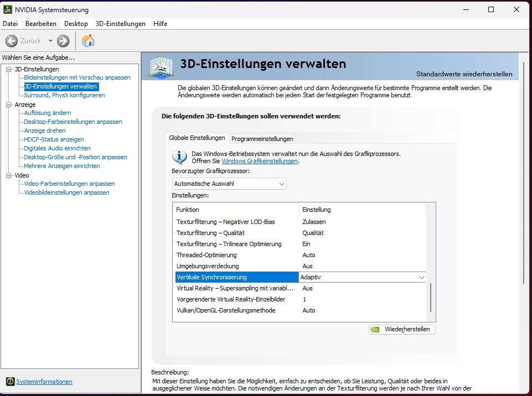Click the blue info icon
Image resolution: width=532 pixels, height=396 pixels.
click(179, 157)
